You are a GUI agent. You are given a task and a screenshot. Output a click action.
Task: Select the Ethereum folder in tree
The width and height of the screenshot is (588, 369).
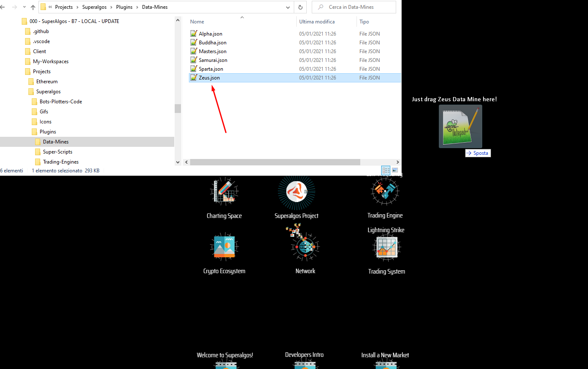click(47, 82)
